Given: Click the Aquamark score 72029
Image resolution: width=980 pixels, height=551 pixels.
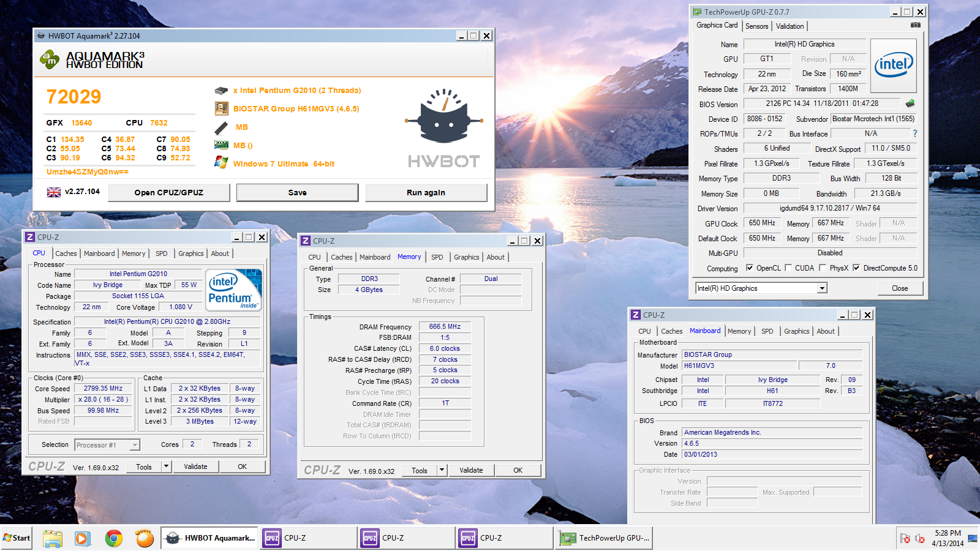Looking at the screenshot, I should [x=74, y=97].
